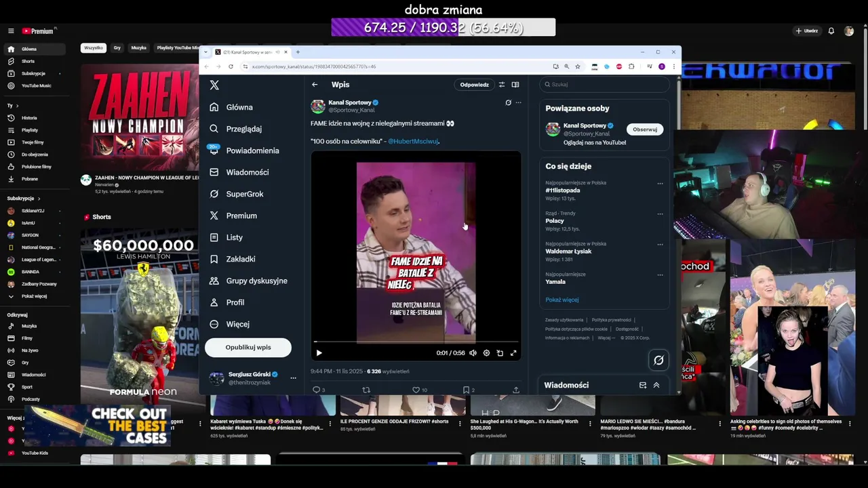The width and height of the screenshot is (868, 488).
Task: Open YouTube notifications bell
Action: (831, 31)
